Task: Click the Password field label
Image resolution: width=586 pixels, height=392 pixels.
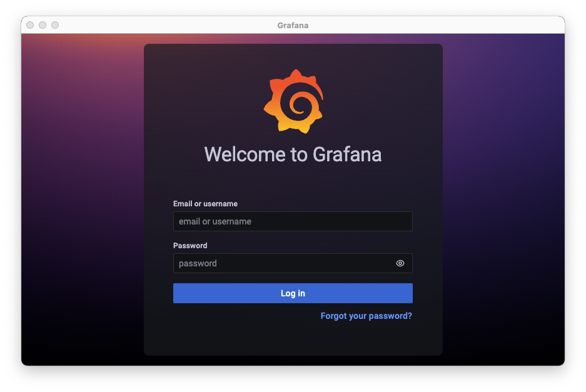Action: 190,246
